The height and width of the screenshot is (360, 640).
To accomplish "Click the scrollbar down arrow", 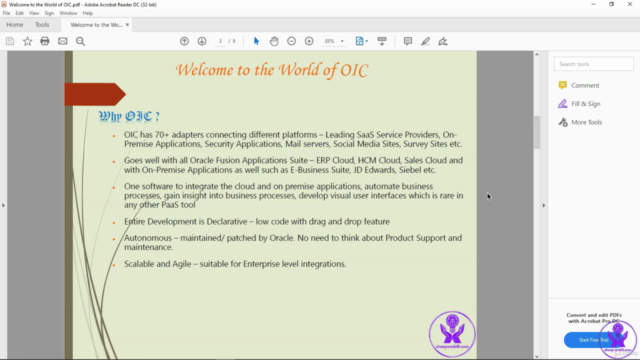I will pos(537,357).
